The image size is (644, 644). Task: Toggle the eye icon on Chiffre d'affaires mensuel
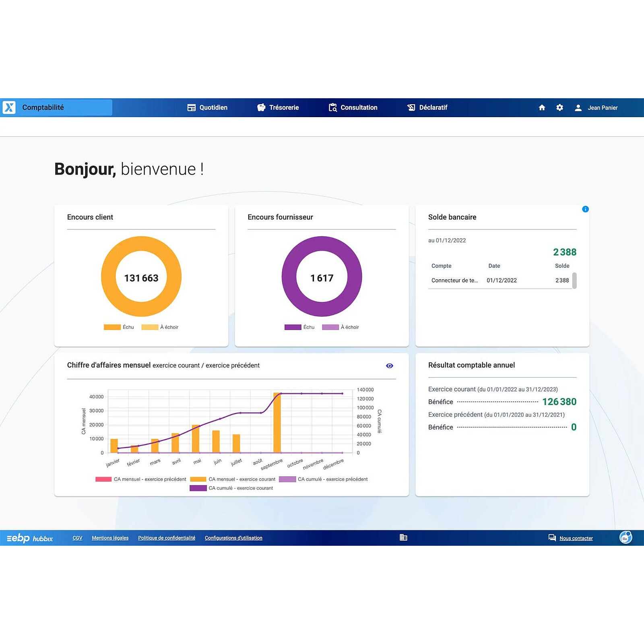[x=389, y=365]
